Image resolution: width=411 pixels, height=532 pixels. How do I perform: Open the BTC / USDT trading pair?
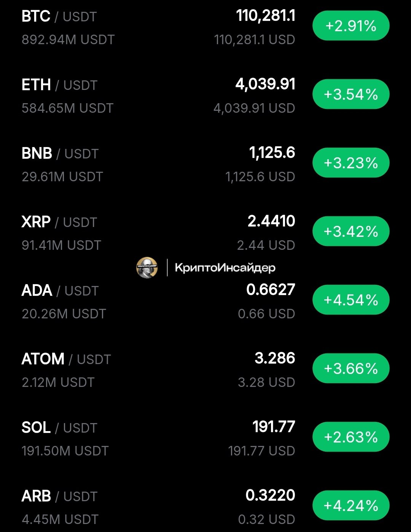click(59, 17)
